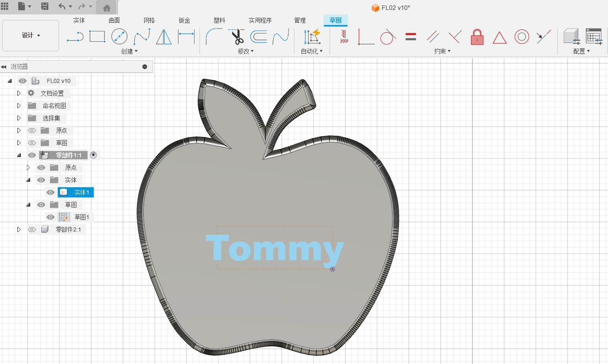Viewport: 608px width, 364px height.
Task: Click the 自动化 automated sketch icon
Action: [312, 37]
